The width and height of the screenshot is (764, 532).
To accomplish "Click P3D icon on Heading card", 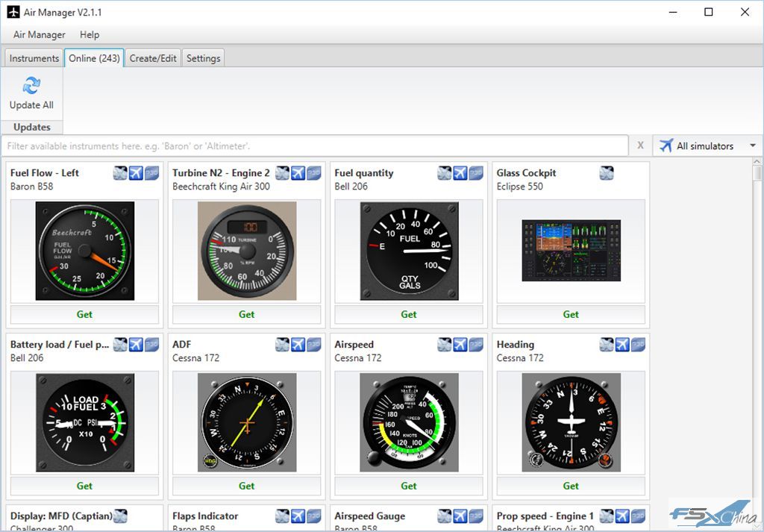I will click(x=639, y=345).
